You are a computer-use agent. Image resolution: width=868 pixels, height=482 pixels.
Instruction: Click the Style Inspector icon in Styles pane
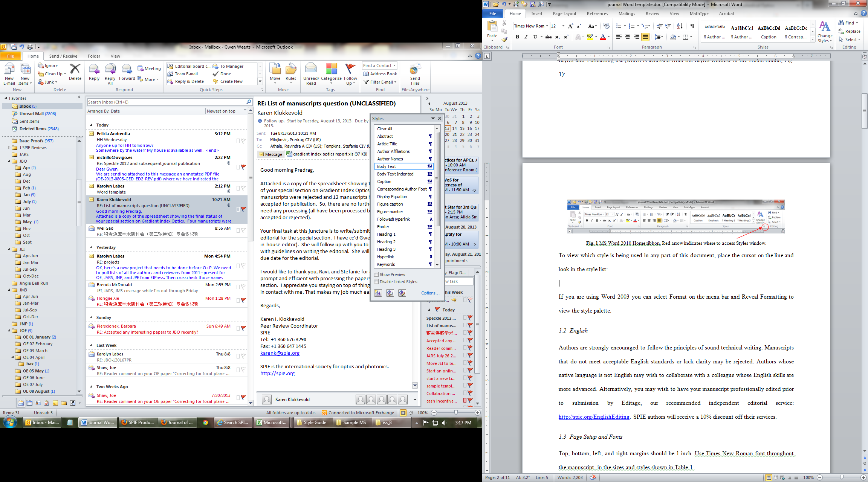point(390,293)
